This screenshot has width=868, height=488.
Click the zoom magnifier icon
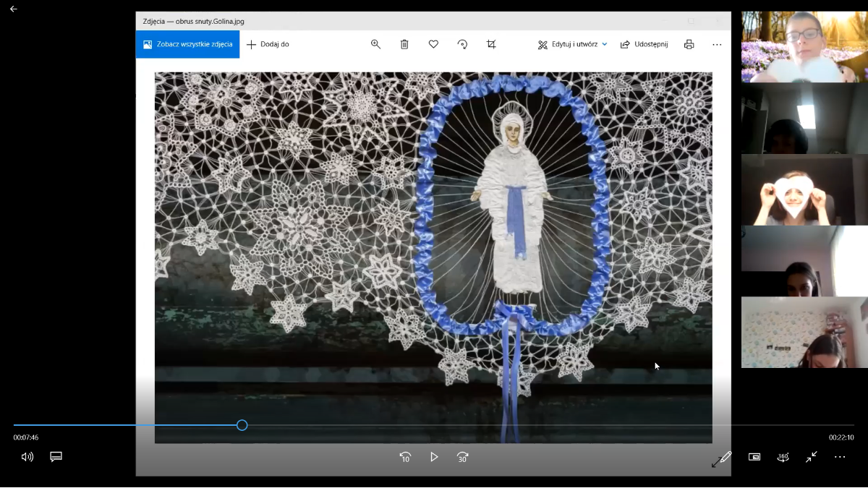375,44
